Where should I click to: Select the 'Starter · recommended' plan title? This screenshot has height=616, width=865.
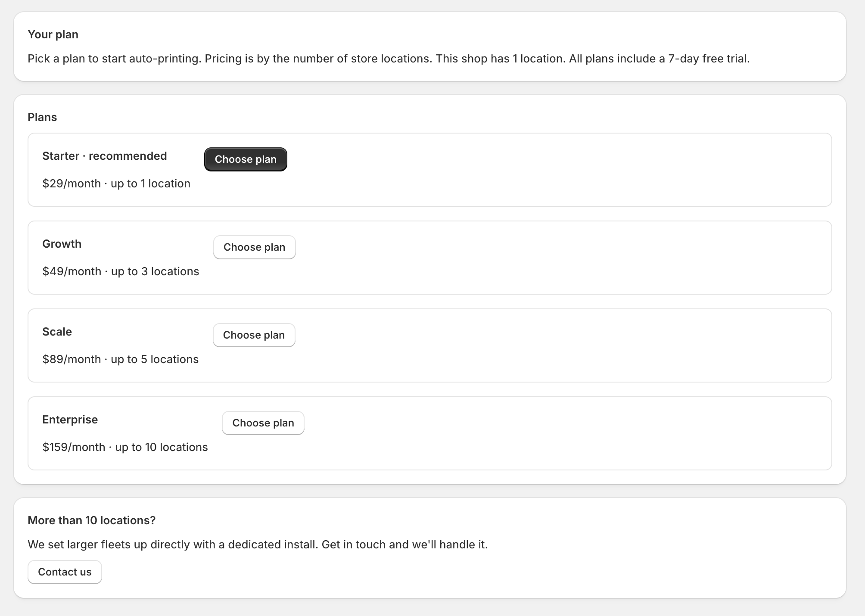[105, 156]
